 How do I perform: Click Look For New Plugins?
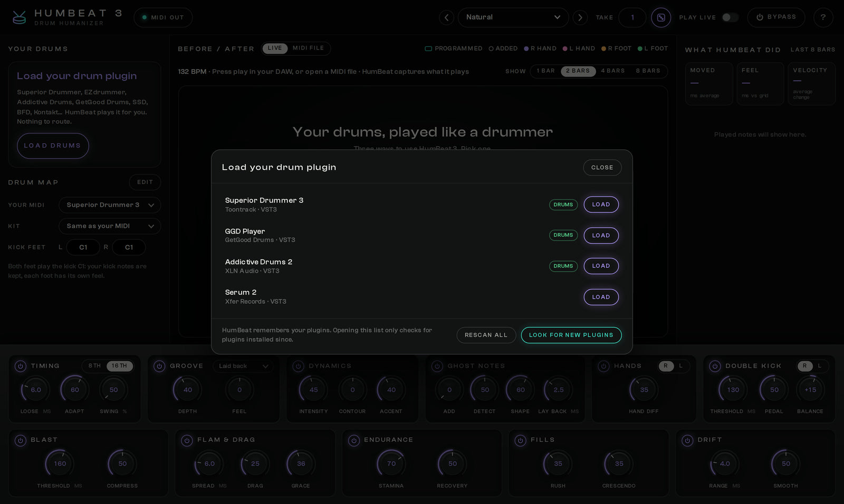[571, 335]
